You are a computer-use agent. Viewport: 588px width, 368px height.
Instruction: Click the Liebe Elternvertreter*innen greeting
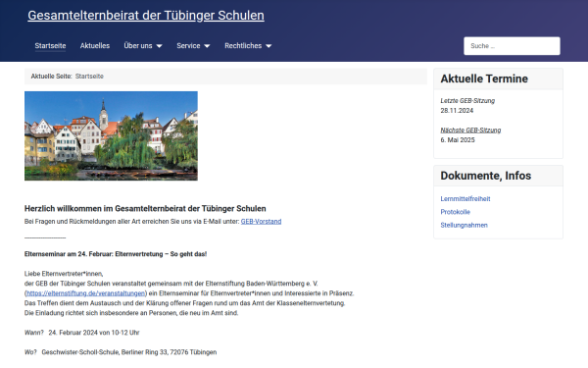tap(64, 274)
